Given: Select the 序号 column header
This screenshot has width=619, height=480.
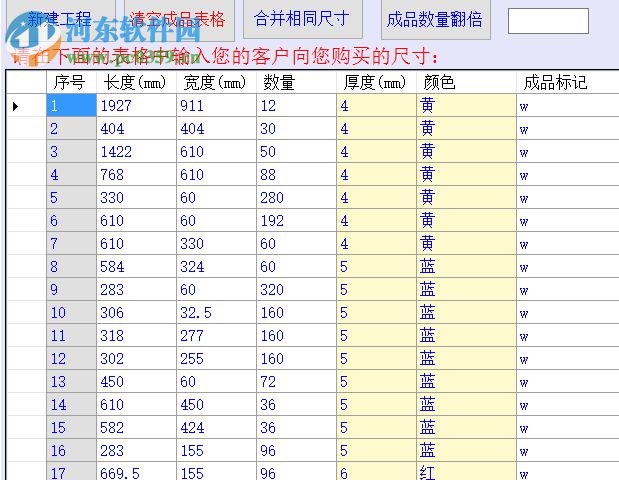Looking at the screenshot, I should (71, 82).
